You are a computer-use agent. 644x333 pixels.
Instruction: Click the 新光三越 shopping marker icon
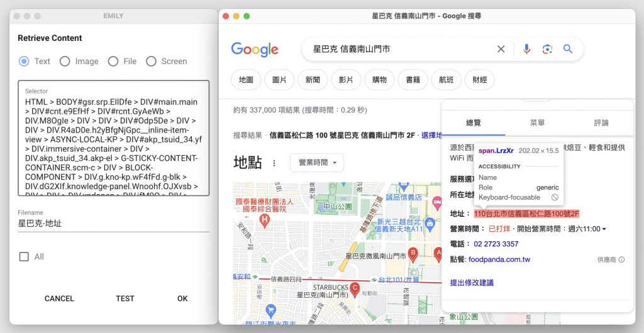[430, 224]
